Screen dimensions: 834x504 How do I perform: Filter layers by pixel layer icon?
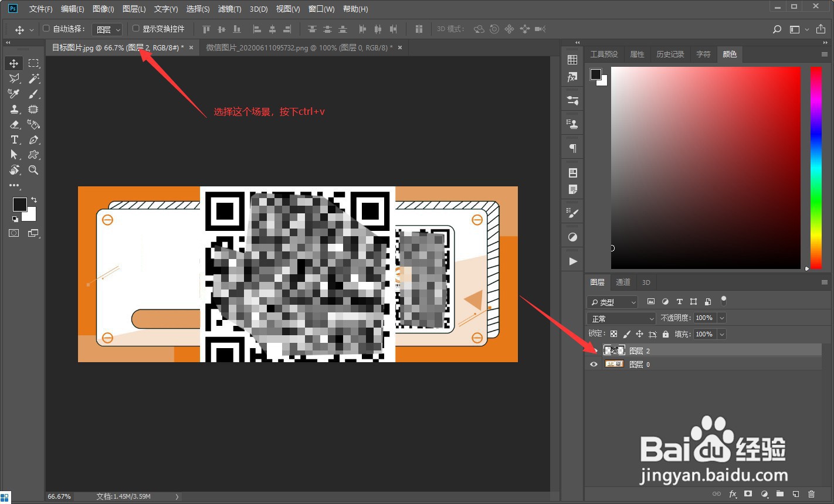tap(651, 302)
